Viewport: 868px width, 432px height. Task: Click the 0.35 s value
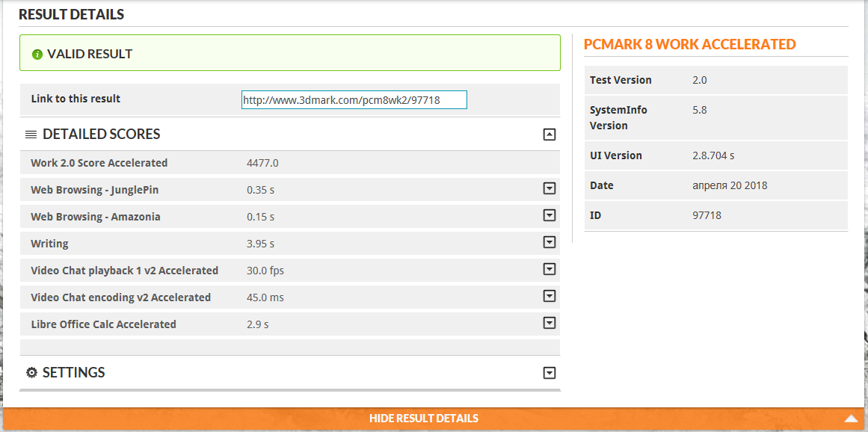[261, 190]
